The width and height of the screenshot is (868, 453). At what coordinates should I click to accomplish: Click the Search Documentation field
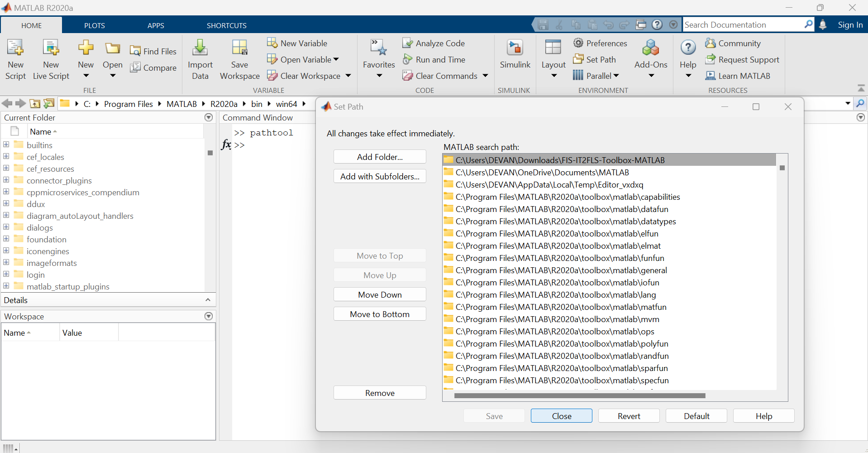(743, 24)
